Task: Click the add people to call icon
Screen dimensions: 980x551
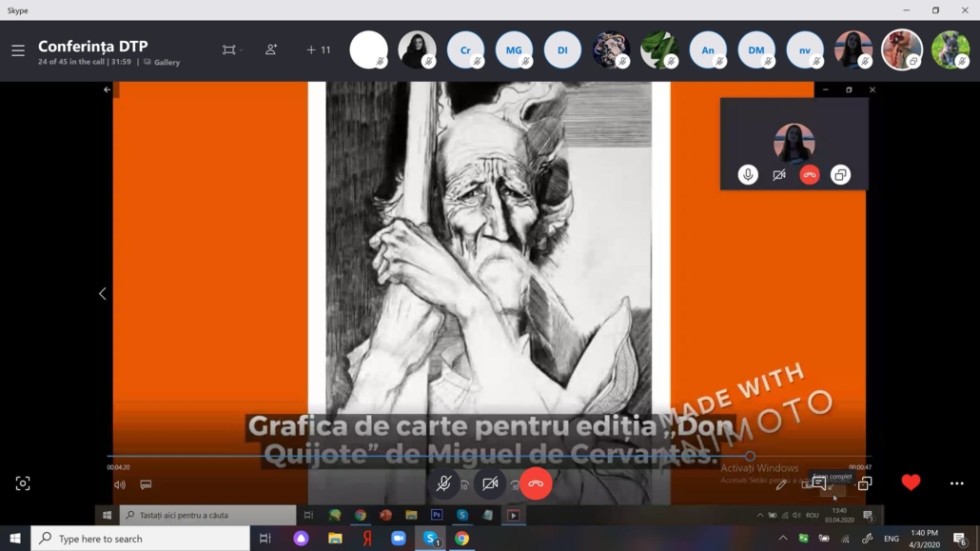Action: pyautogui.click(x=271, y=50)
